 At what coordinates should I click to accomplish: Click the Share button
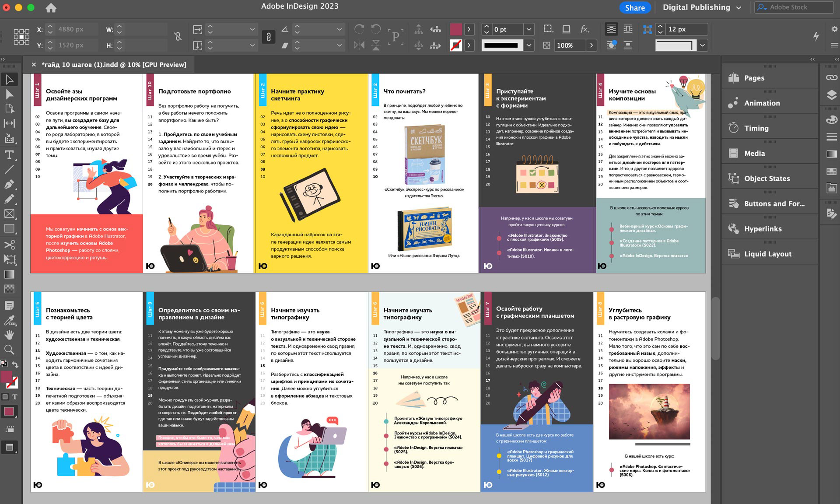(634, 7)
